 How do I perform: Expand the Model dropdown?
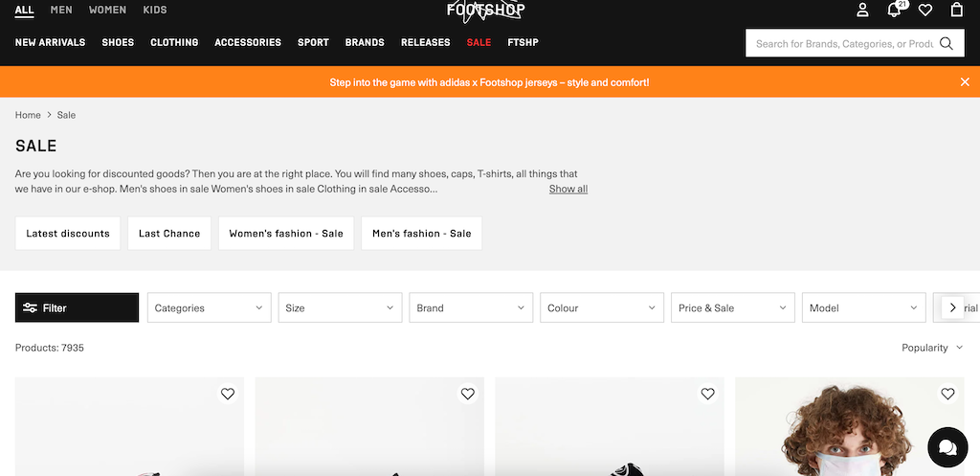[x=864, y=307]
